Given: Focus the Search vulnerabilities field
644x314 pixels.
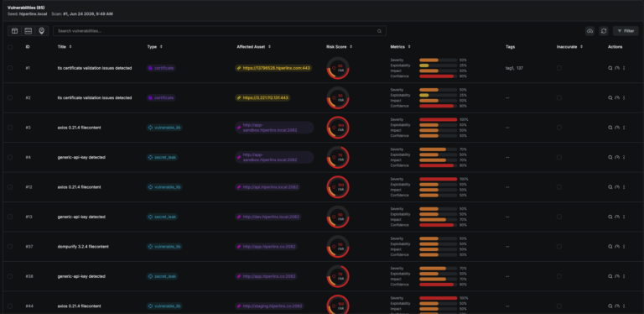Looking at the screenshot, I should point(220,31).
